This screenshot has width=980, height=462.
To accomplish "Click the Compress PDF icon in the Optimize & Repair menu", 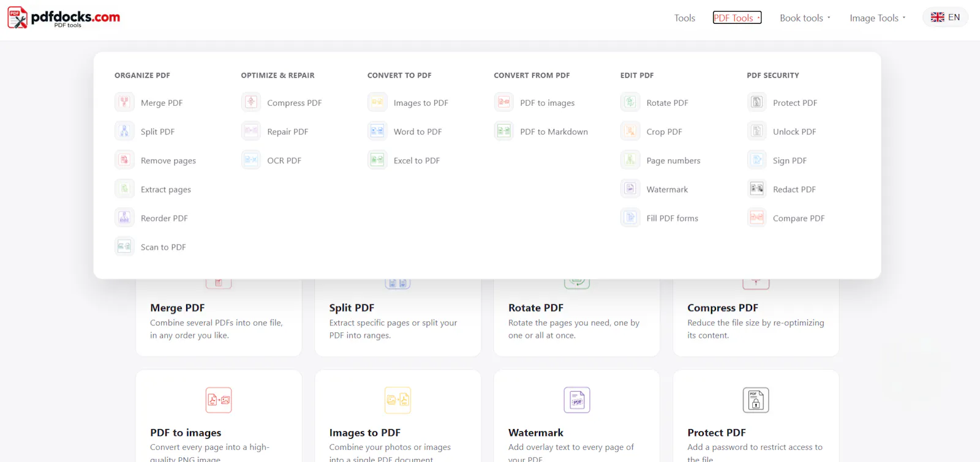I will coord(251,102).
